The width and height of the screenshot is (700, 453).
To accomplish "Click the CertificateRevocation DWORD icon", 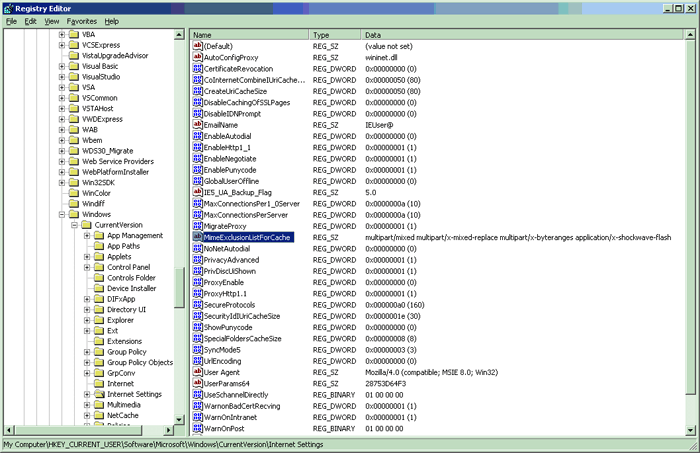I will (x=197, y=68).
